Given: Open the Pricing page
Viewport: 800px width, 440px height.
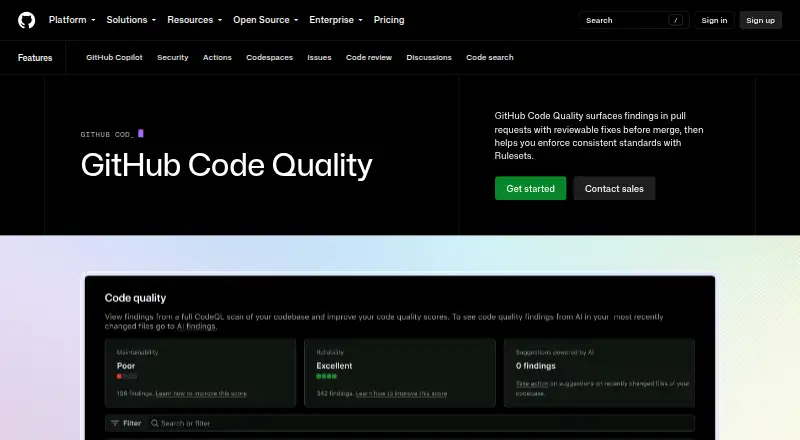Looking at the screenshot, I should click(389, 20).
